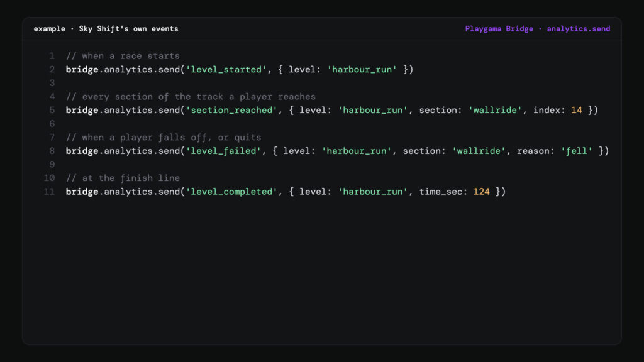
Task: Click line number 6 in the gutter
Action: 52,124
